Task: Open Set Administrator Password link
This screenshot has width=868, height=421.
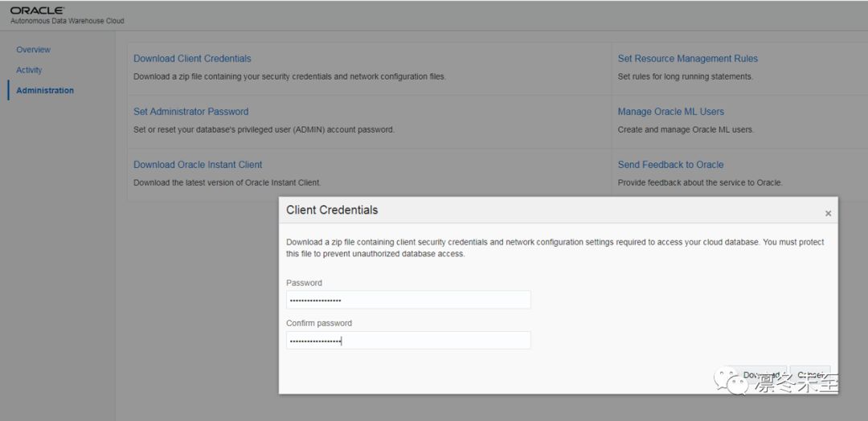Action: pos(190,112)
